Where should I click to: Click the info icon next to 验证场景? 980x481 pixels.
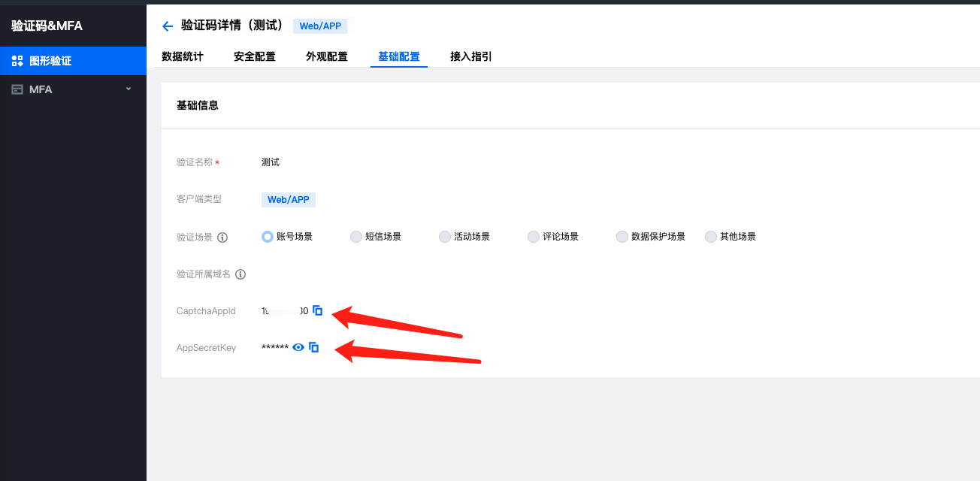tap(222, 237)
